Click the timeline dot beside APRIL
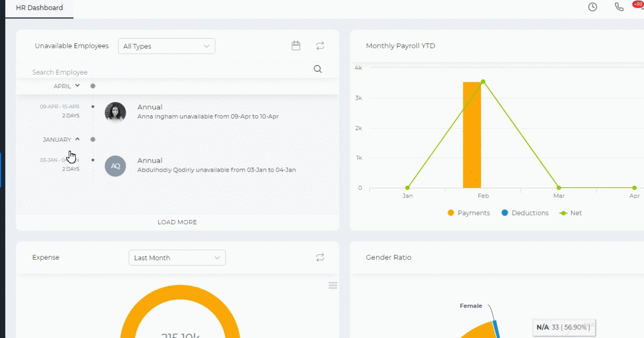Image resolution: width=644 pixels, height=338 pixels. click(93, 86)
